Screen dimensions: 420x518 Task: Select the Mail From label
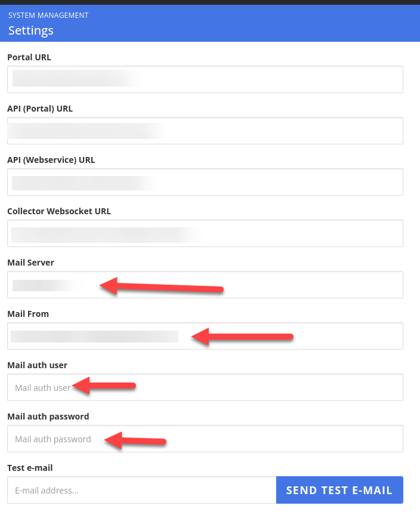tap(28, 314)
